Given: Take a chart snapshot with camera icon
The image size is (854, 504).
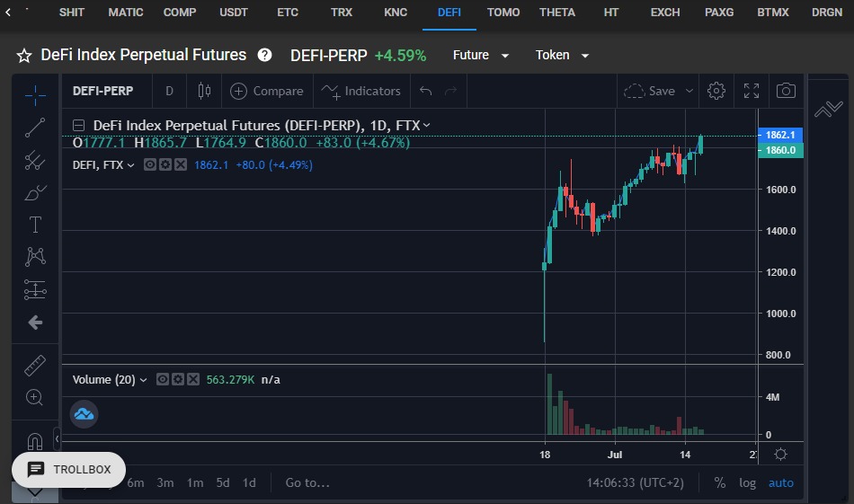Looking at the screenshot, I should (x=786, y=91).
